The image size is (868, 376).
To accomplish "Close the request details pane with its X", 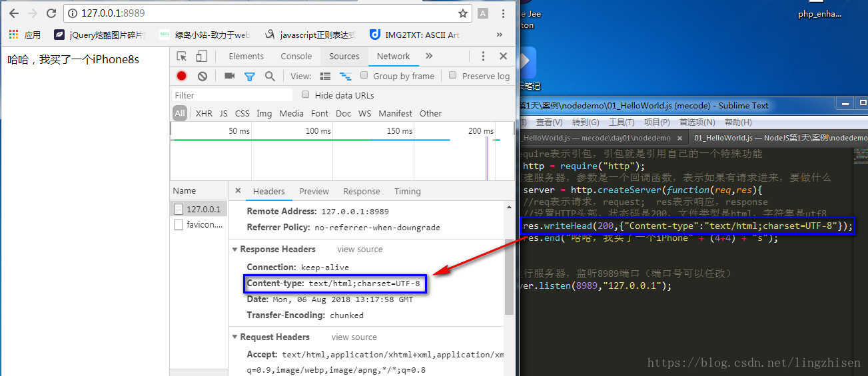I will tap(238, 191).
